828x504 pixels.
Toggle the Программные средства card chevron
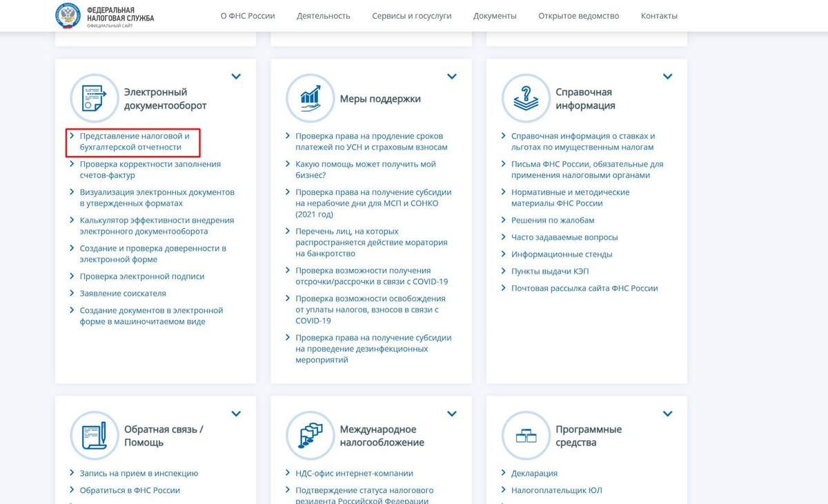(x=667, y=414)
